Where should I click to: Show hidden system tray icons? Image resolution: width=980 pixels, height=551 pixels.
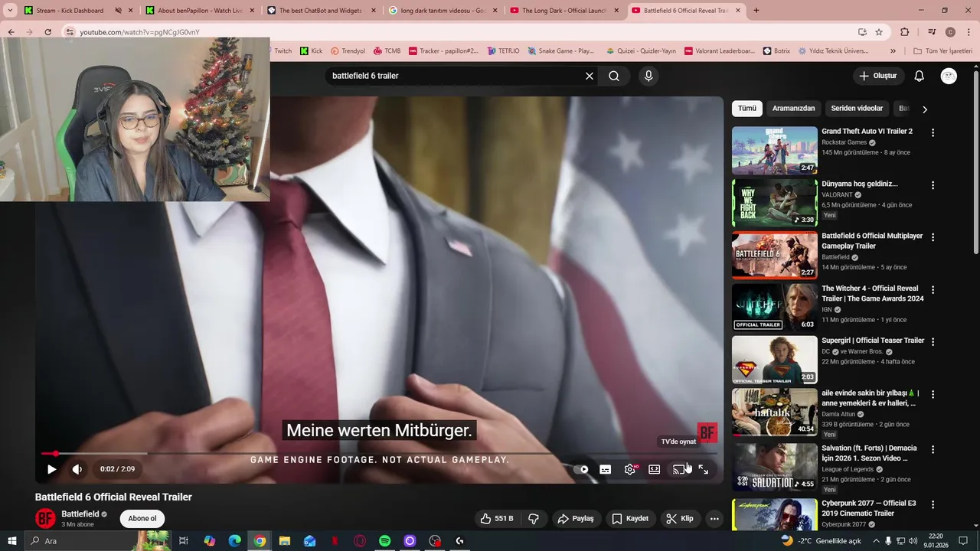point(875,541)
